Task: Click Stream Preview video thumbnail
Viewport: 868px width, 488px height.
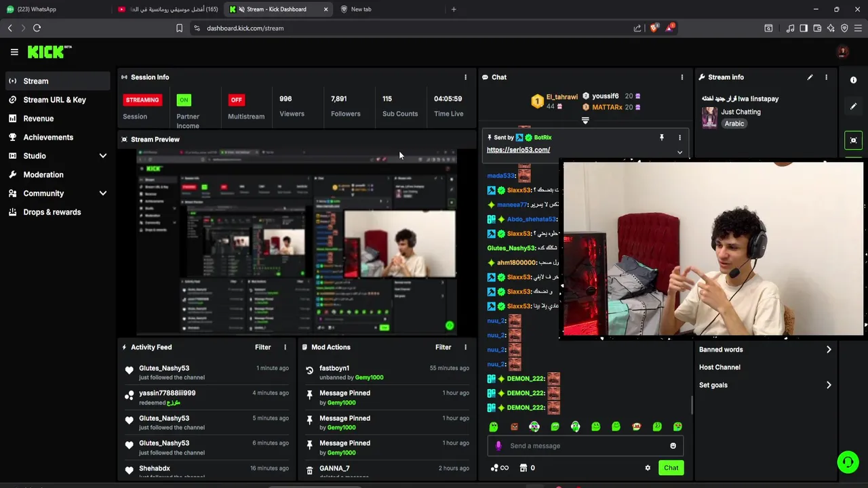Action: pyautogui.click(x=296, y=243)
